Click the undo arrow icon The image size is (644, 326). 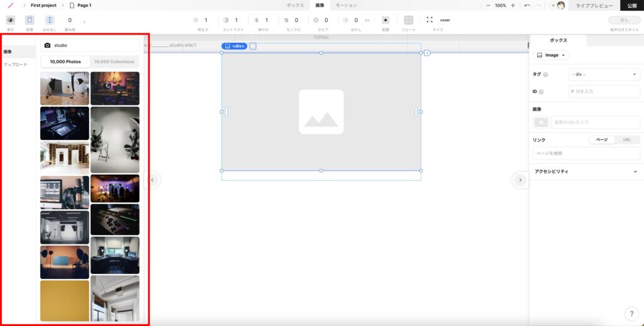coord(527,5)
